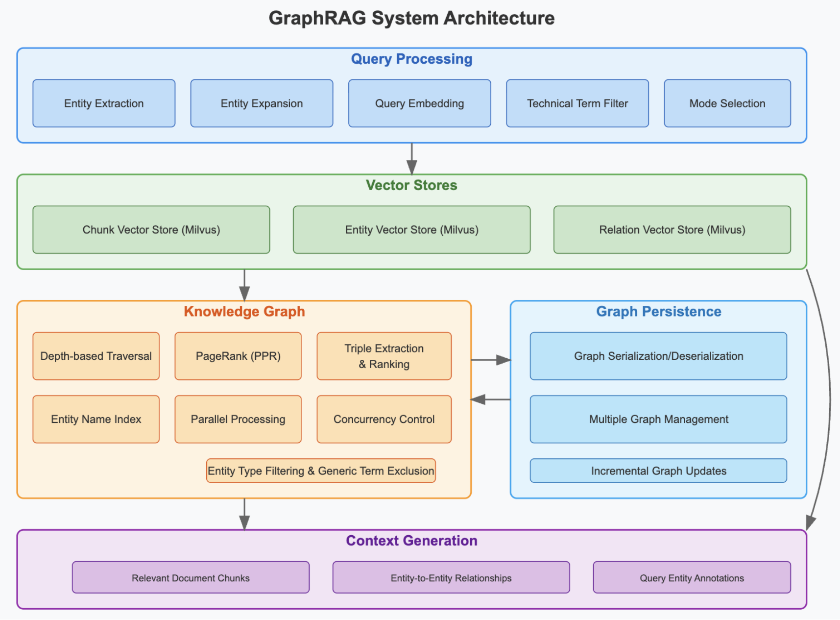Screen dimensions: 840x620
Task: Click Graph Serialization/Deserialization box
Action: pos(658,356)
